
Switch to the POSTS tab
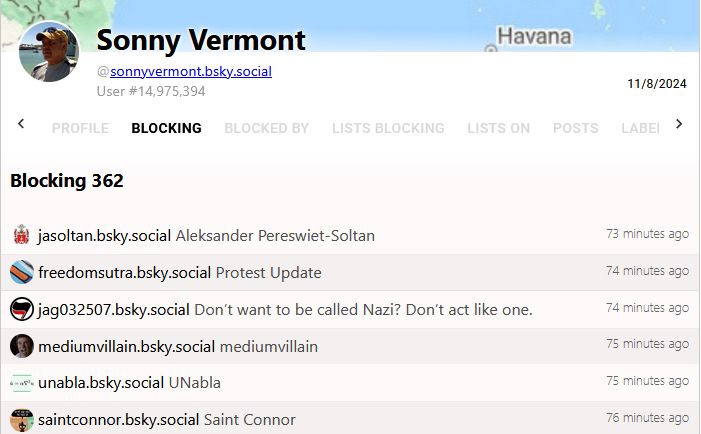coord(575,128)
